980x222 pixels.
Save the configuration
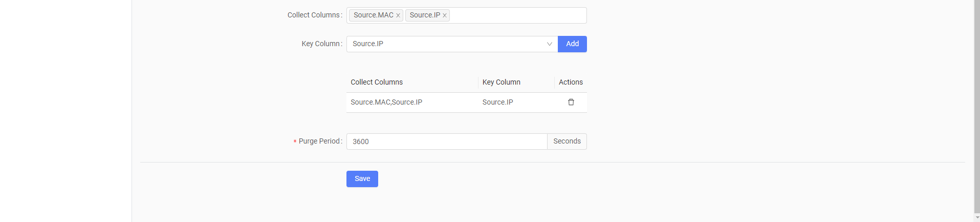click(362, 179)
